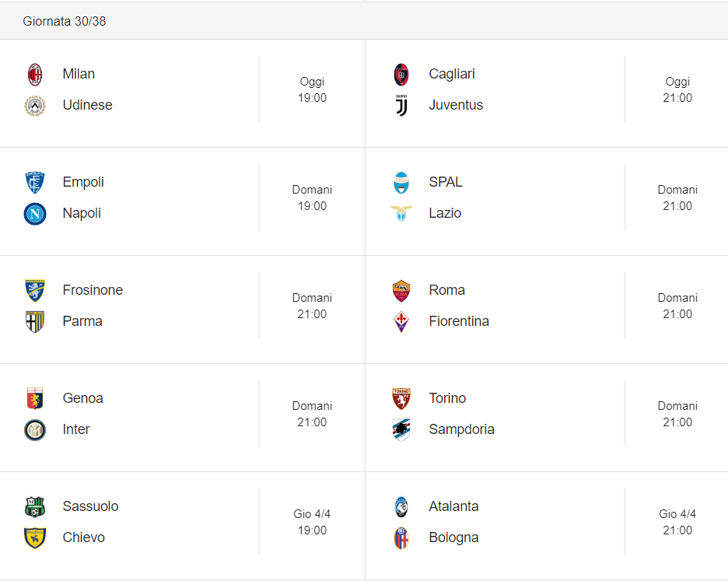Click the AC Milan club crest
The image size is (728, 581).
tap(35, 75)
